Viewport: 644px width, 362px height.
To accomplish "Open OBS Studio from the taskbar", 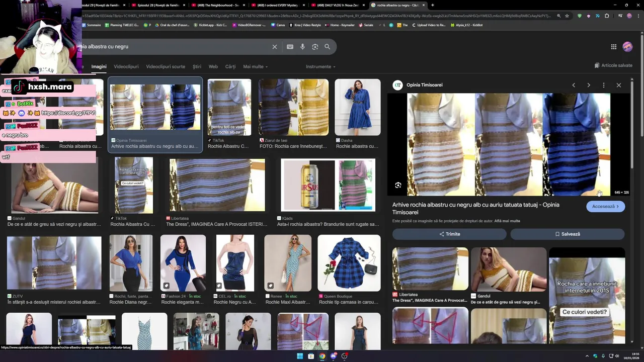I will [345, 356].
